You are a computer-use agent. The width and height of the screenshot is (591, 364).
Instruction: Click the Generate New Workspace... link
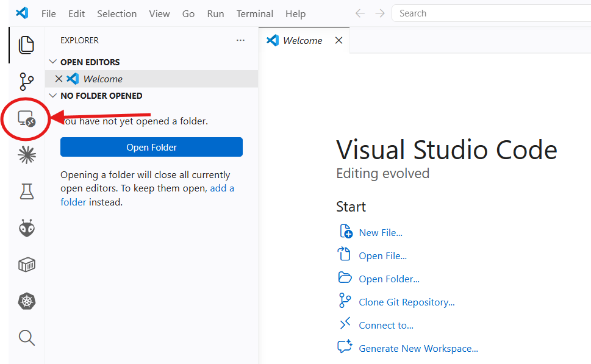pyautogui.click(x=418, y=349)
